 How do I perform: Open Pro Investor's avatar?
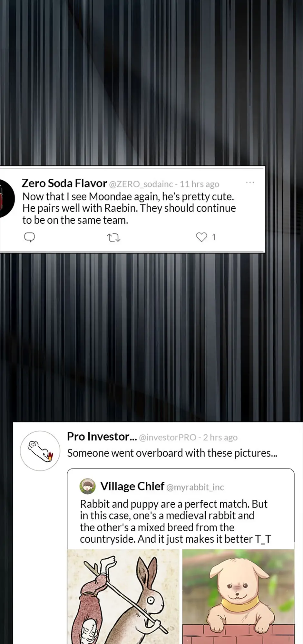coord(40,450)
